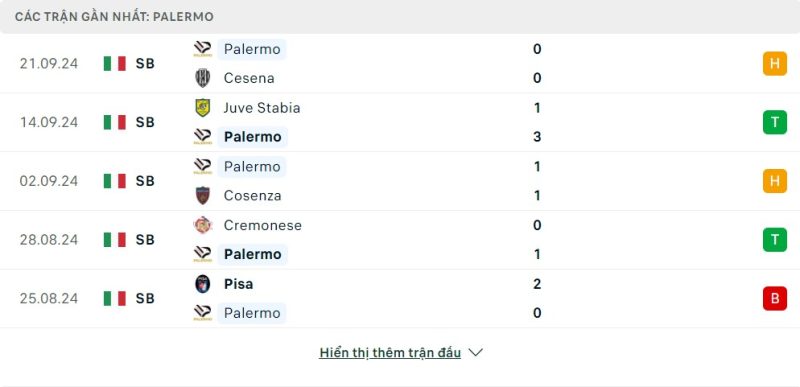The image size is (800, 387).
Task: Click the Cosenza club crest icon
Action: (x=203, y=195)
